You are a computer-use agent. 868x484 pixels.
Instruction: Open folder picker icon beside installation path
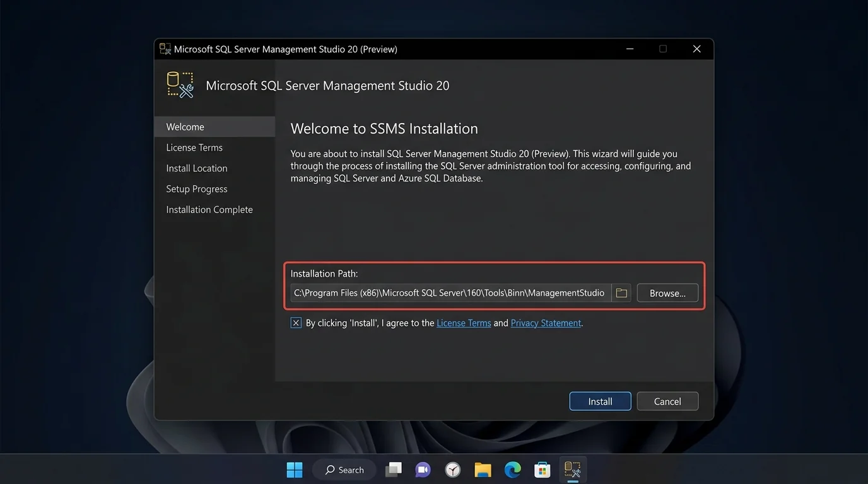(621, 293)
